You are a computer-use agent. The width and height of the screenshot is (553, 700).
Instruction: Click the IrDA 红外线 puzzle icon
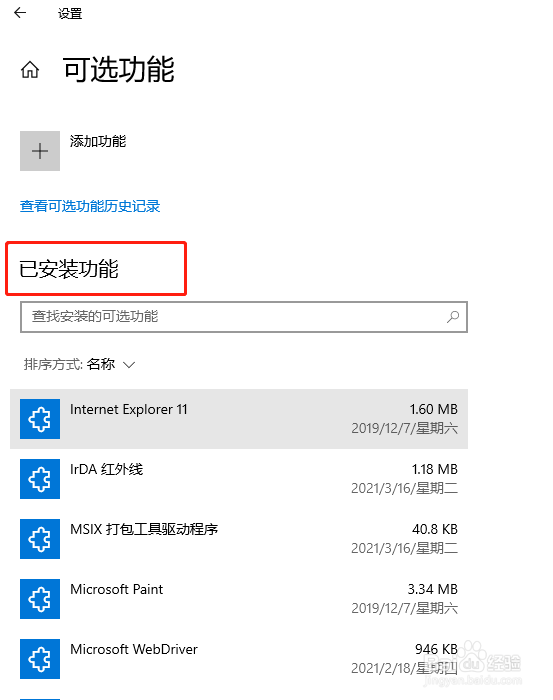[x=40, y=479]
